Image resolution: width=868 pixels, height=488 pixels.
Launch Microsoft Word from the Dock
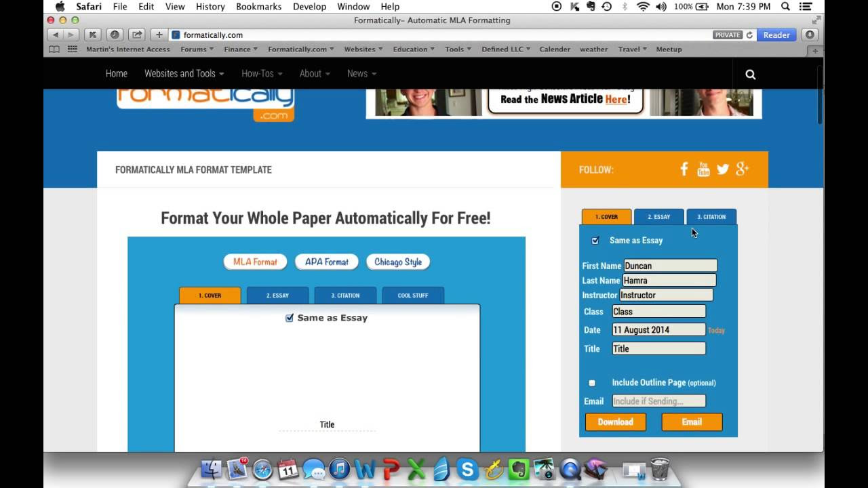click(365, 469)
